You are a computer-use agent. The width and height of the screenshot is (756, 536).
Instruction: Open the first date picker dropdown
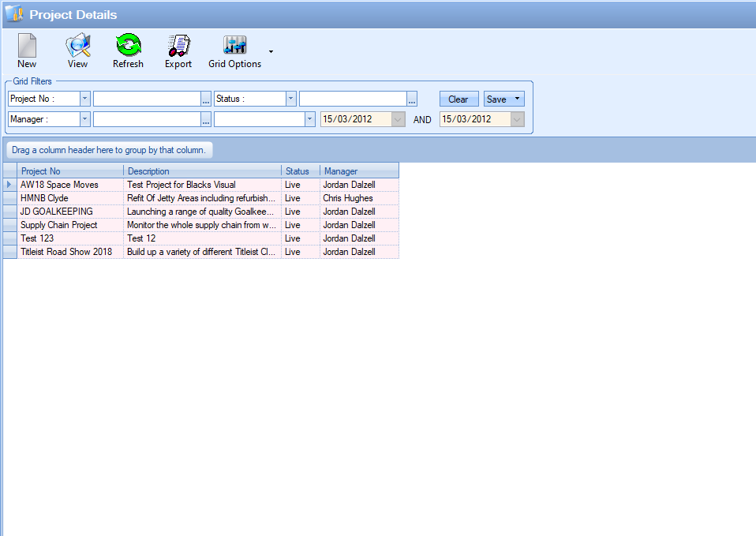pos(399,119)
